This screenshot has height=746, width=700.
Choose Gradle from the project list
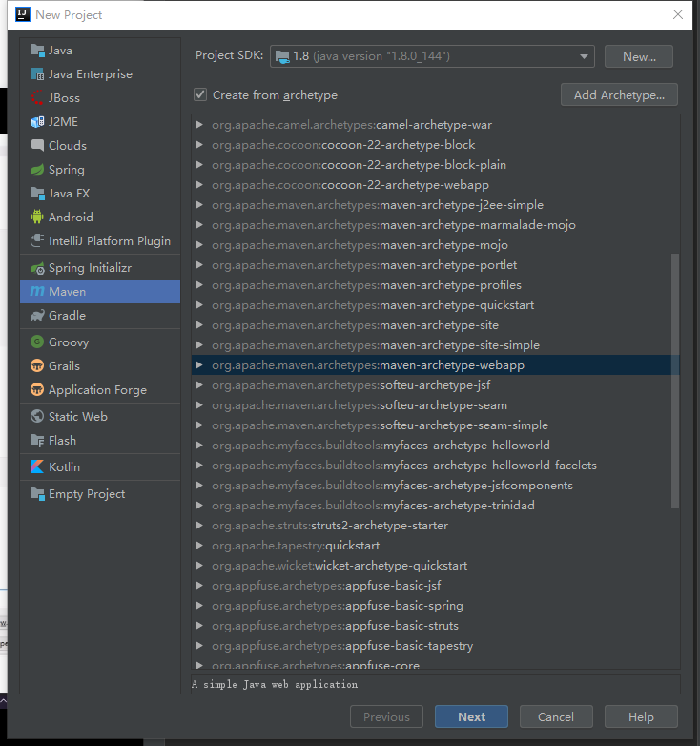point(100,316)
